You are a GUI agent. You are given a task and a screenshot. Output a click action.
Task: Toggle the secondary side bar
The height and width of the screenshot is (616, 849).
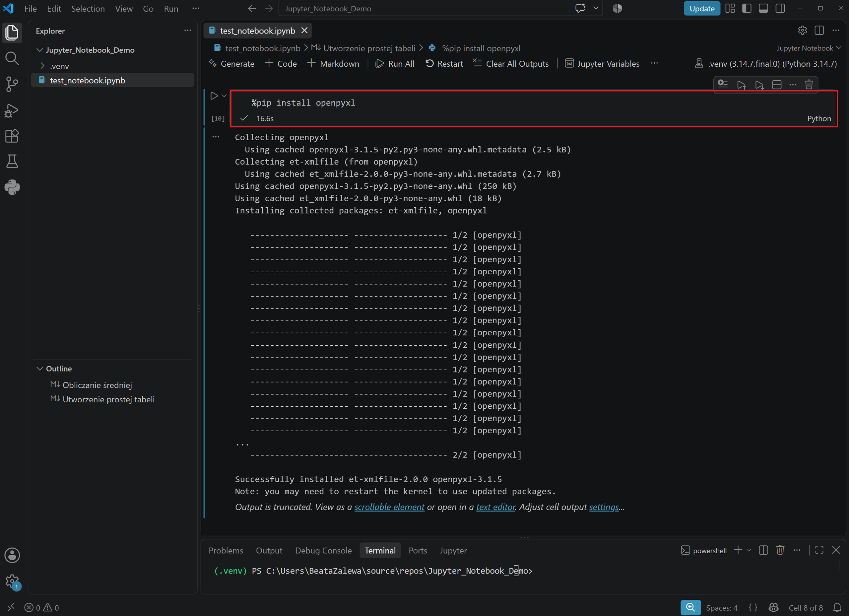coord(780,8)
